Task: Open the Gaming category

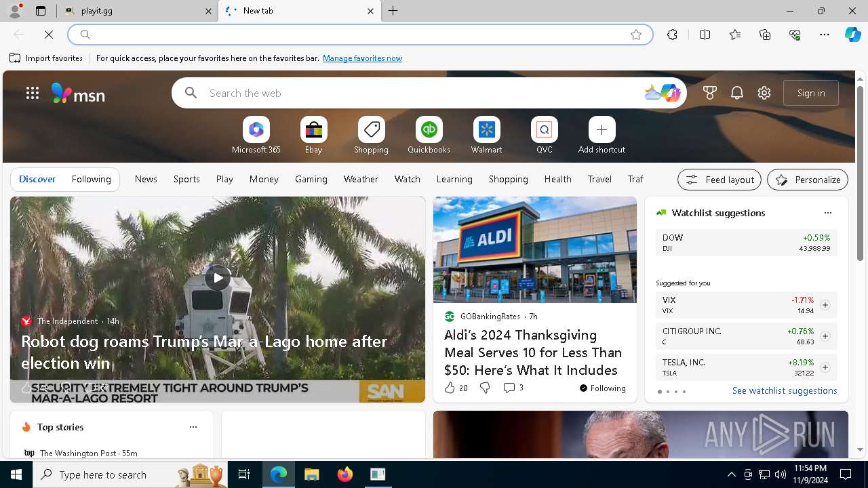Action: click(x=311, y=179)
